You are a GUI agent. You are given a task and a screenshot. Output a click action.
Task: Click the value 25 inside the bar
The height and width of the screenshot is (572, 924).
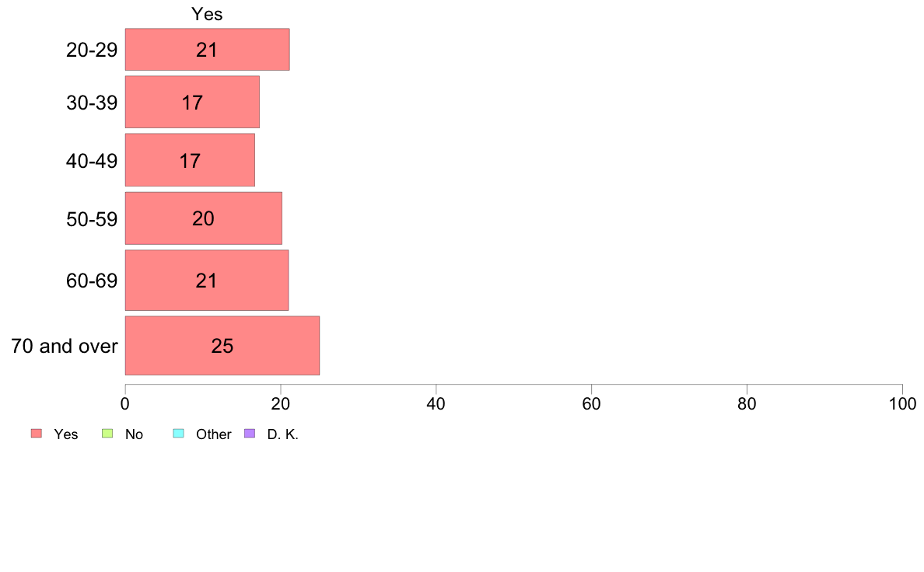tap(222, 346)
